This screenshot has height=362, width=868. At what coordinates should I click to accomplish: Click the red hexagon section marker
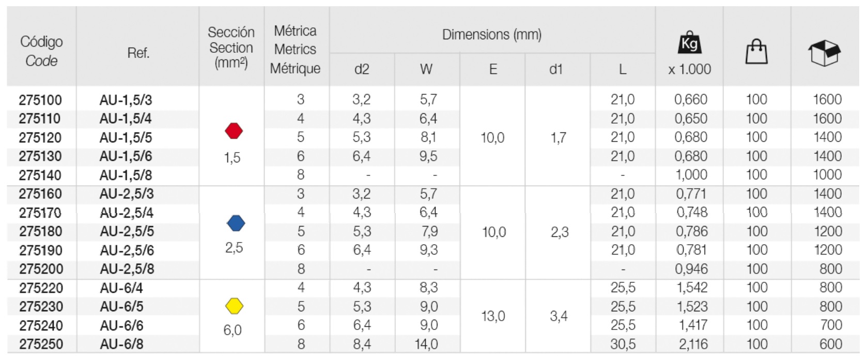[234, 131]
